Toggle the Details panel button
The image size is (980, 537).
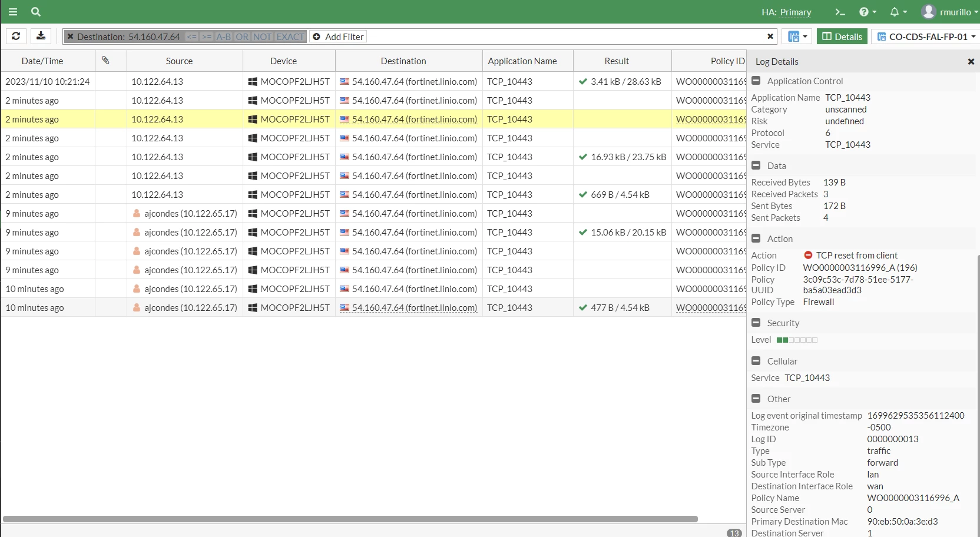coord(842,37)
